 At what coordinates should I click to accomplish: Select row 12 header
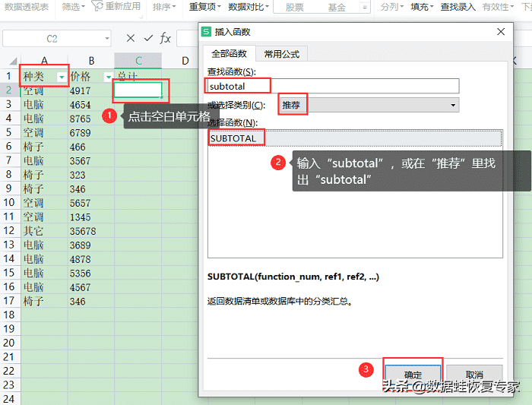9,231
